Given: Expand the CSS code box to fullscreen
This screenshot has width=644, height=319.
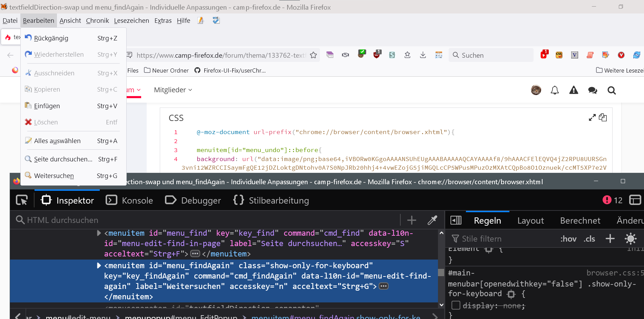Looking at the screenshot, I should point(592,118).
